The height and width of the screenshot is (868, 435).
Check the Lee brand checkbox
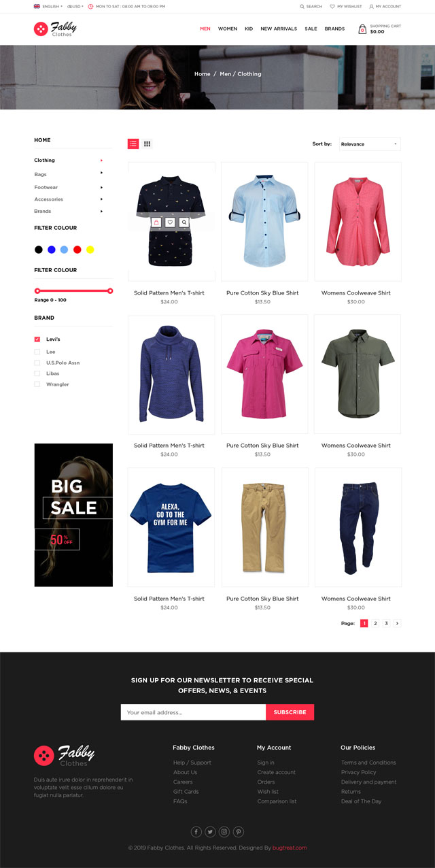coord(37,352)
